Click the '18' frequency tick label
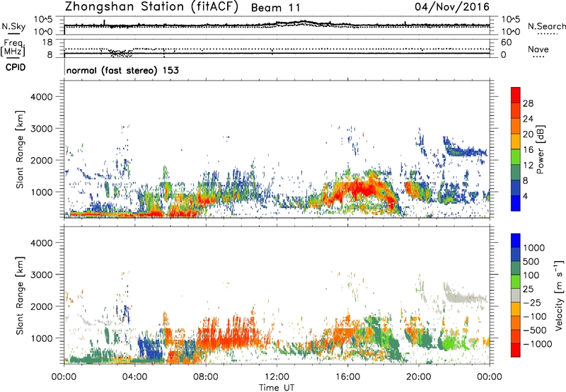 click(x=47, y=42)
